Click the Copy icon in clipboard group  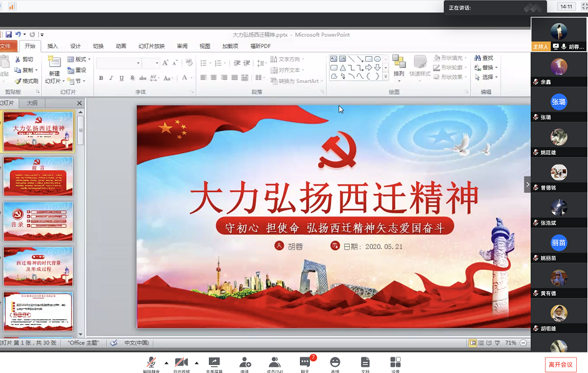[17, 70]
